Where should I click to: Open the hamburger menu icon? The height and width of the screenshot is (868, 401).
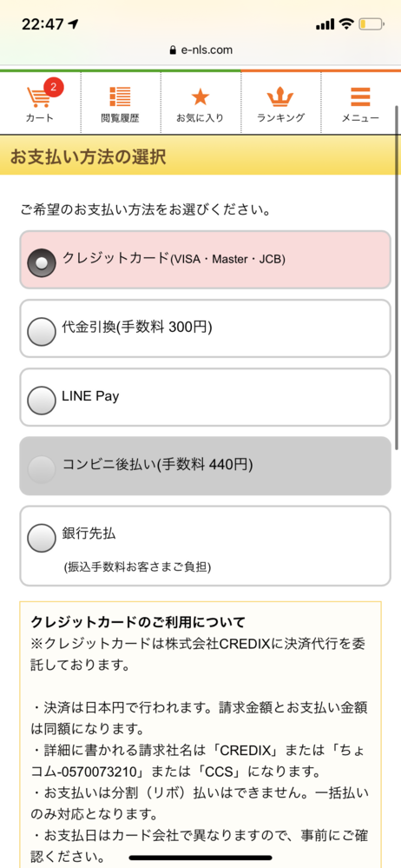coord(360,96)
